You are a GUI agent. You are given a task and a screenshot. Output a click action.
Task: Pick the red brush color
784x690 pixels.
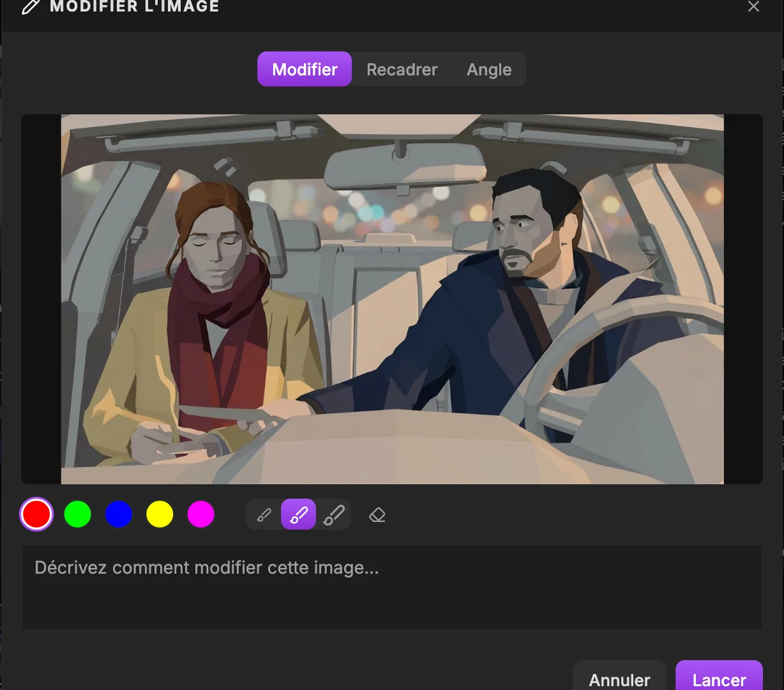[36, 514]
